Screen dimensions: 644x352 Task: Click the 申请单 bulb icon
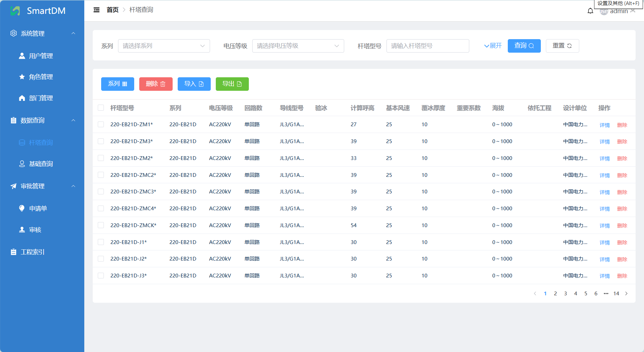[22, 208]
